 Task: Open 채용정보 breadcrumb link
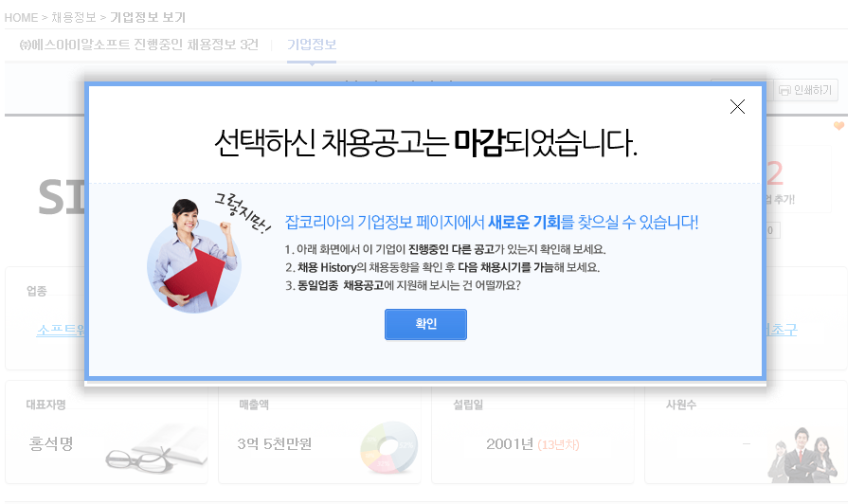(74, 18)
